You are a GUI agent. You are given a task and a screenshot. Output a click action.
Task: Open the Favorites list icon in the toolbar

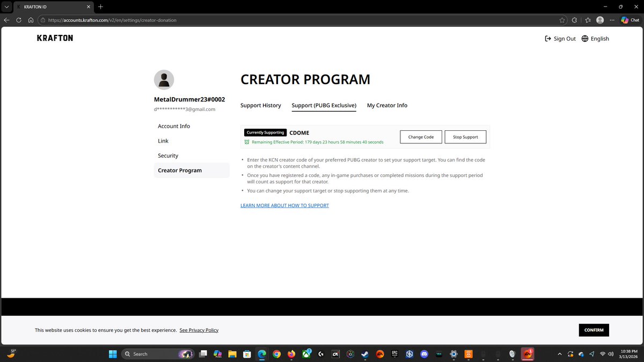coord(588,20)
